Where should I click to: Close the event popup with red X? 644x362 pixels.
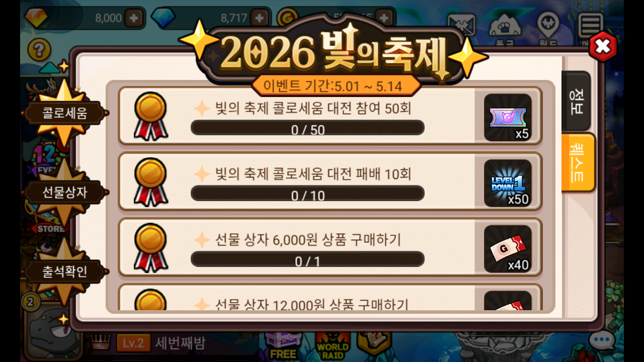[603, 46]
